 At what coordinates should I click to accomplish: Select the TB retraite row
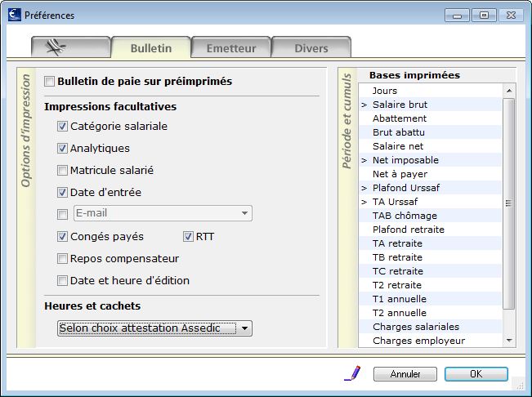pyautogui.click(x=430, y=257)
